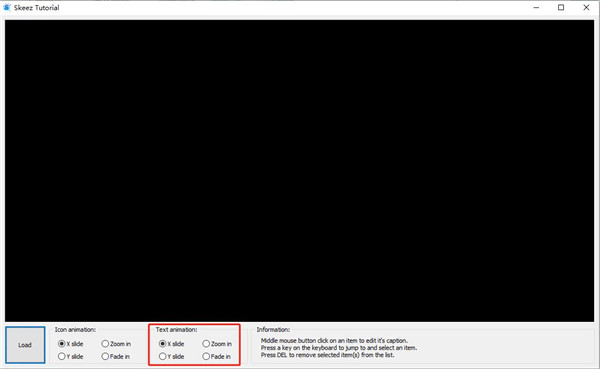This screenshot has height=369, width=600.
Task: Click the Icon animation group label
Action: [75, 330]
